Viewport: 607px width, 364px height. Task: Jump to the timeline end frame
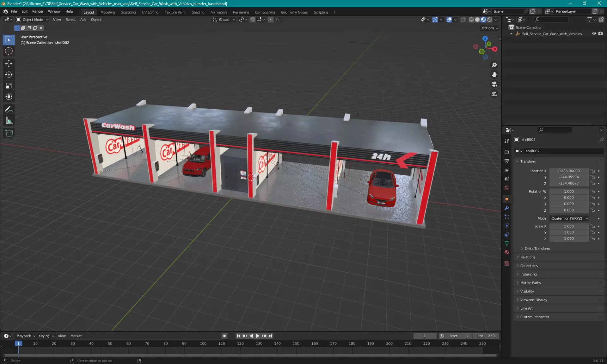click(x=270, y=336)
